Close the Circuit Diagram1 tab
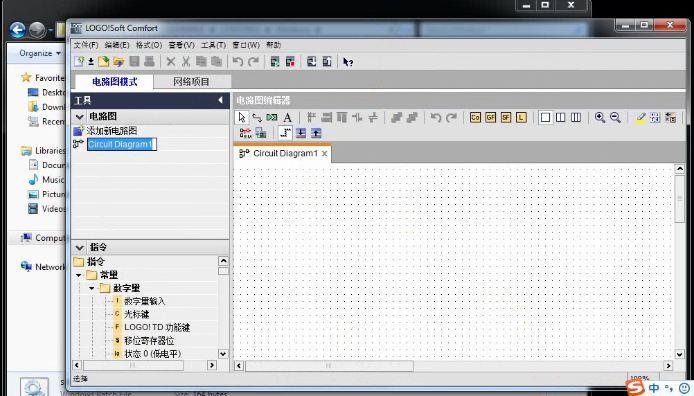The width and height of the screenshot is (694, 396). 324,154
